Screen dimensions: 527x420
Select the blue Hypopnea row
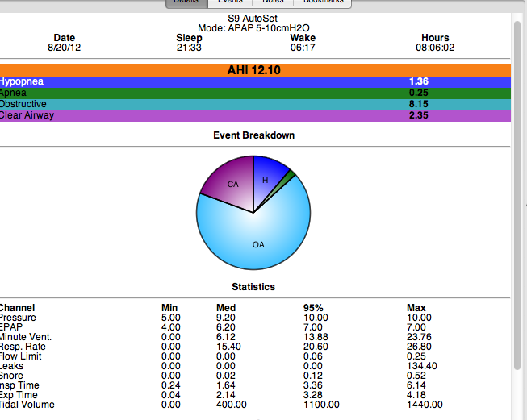click(254, 81)
